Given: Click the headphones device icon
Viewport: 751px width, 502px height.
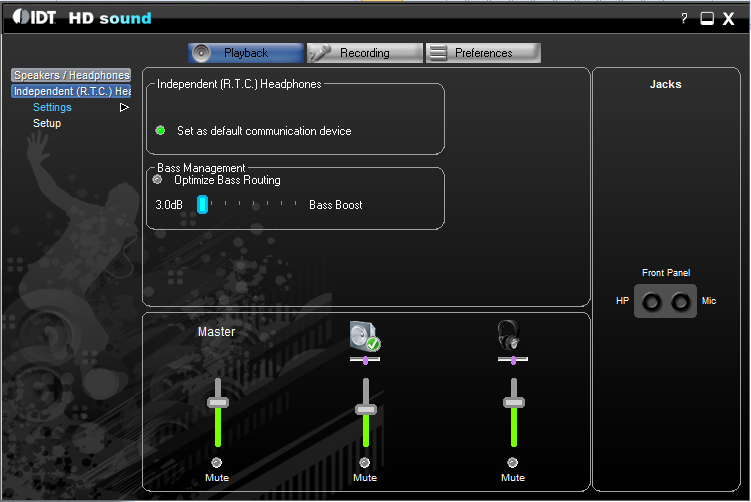Looking at the screenshot, I should pos(512,335).
